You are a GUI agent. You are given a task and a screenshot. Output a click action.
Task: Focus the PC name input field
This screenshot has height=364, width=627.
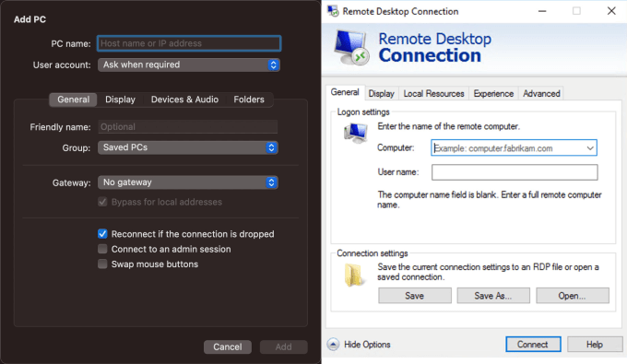189,43
